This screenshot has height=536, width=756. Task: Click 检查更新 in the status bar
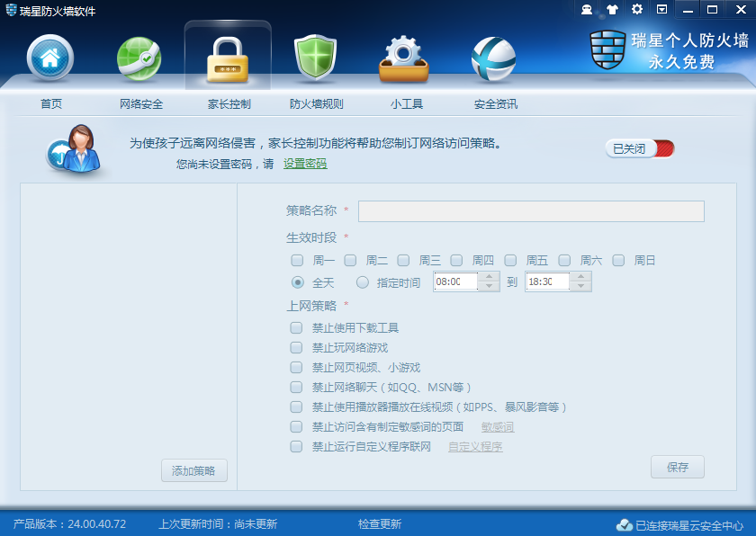[x=380, y=524]
